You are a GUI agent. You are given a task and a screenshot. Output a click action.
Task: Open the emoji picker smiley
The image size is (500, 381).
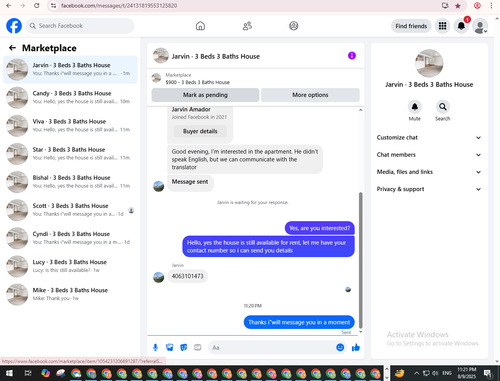point(340,347)
